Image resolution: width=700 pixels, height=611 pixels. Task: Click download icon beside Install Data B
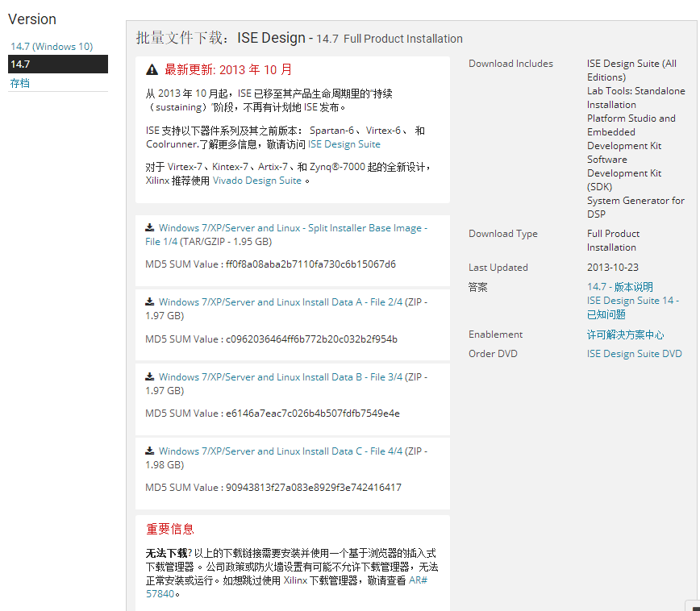point(149,376)
